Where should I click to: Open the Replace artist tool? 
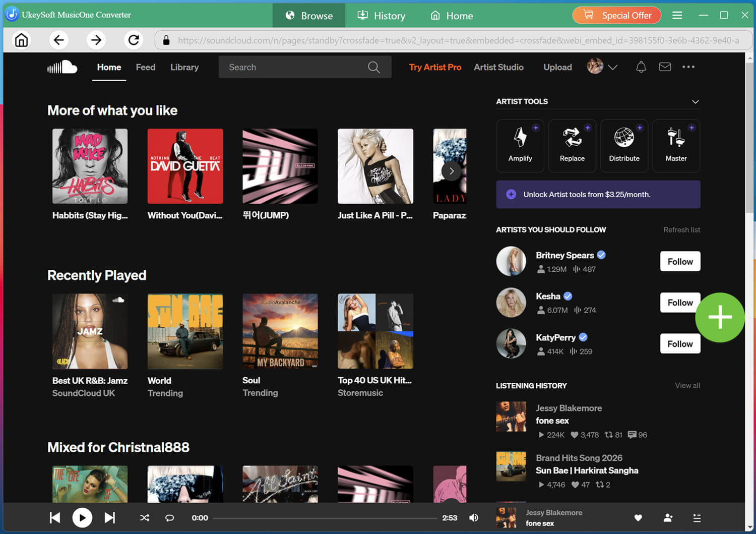tap(572, 146)
